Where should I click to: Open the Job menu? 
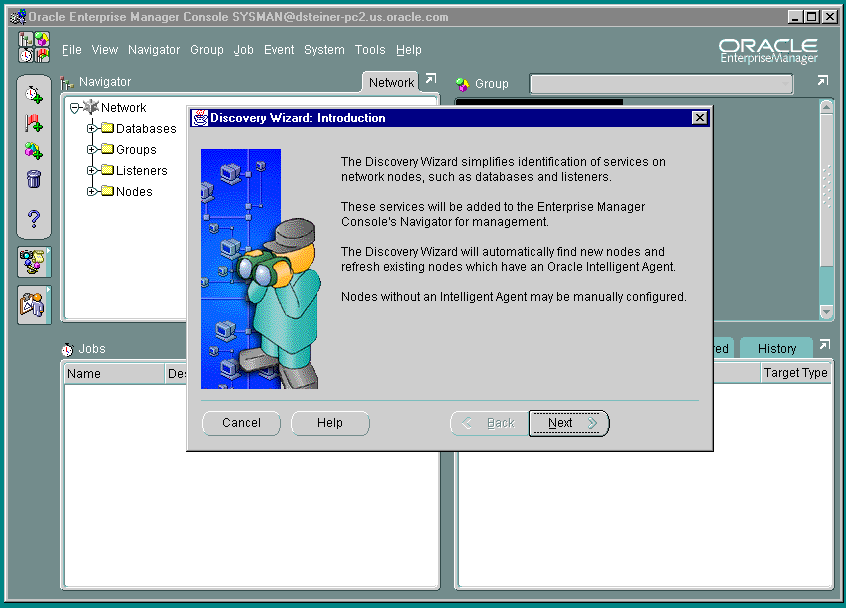tap(243, 50)
